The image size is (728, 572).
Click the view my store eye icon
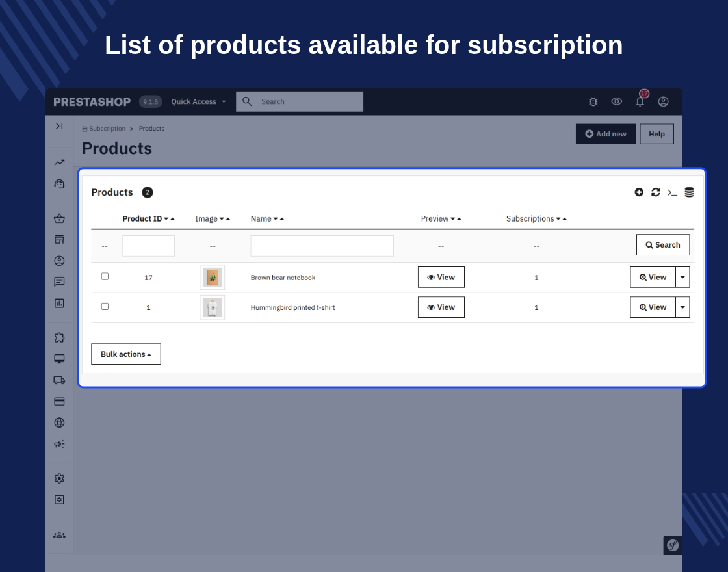pos(617,101)
